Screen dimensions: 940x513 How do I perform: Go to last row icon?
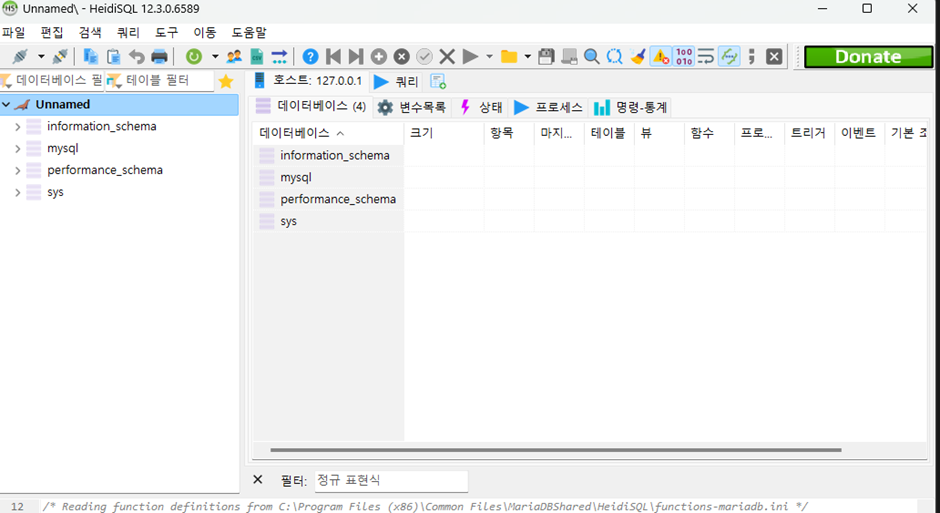pos(356,56)
